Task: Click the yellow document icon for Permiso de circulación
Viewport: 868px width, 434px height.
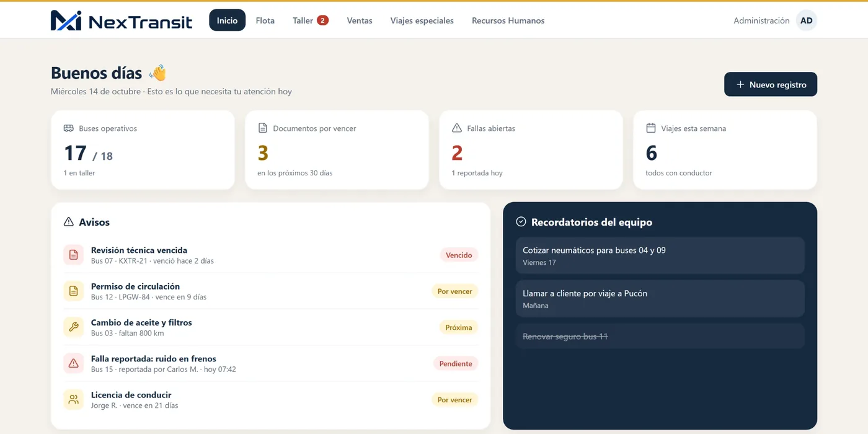Action: (x=74, y=291)
